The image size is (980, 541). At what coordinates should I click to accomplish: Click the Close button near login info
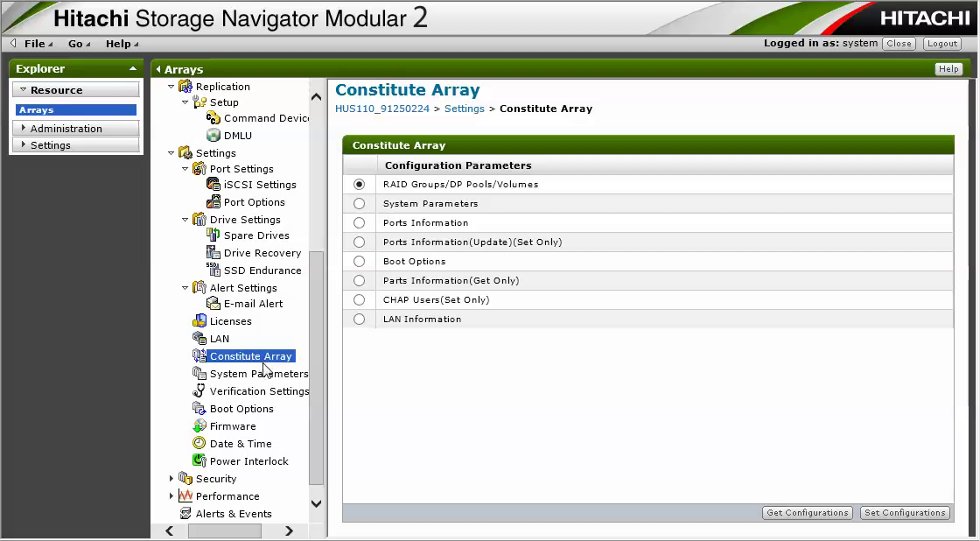(899, 44)
